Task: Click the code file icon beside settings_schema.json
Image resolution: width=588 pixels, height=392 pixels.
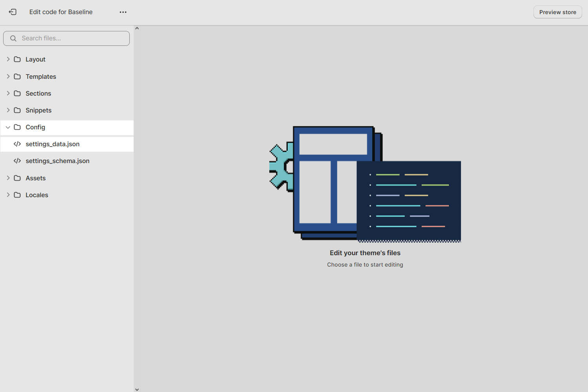Action: click(17, 161)
